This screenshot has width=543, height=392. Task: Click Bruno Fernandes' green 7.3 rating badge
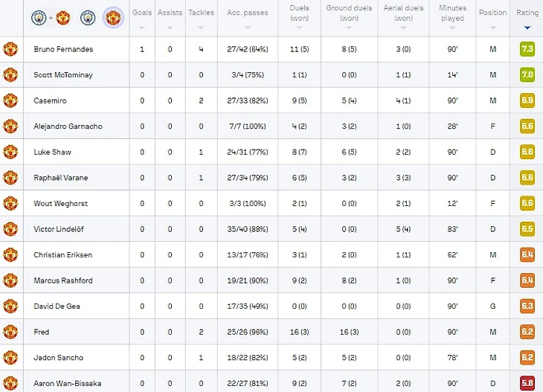tap(527, 49)
